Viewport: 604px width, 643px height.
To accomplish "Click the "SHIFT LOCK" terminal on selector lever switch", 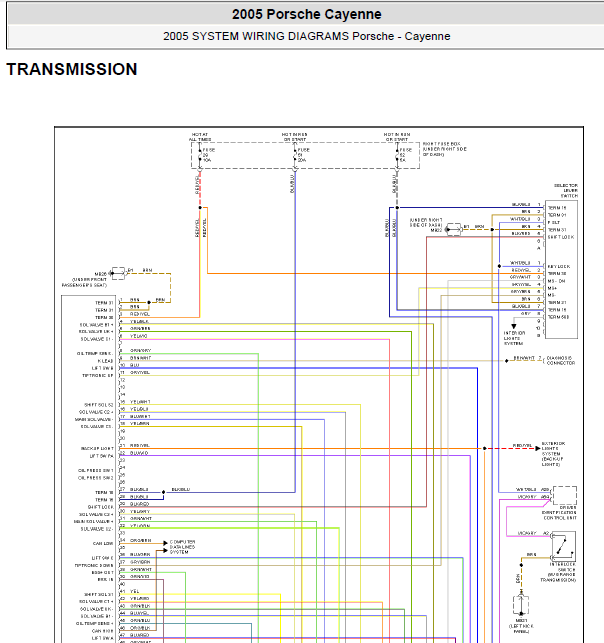I will (x=561, y=237).
